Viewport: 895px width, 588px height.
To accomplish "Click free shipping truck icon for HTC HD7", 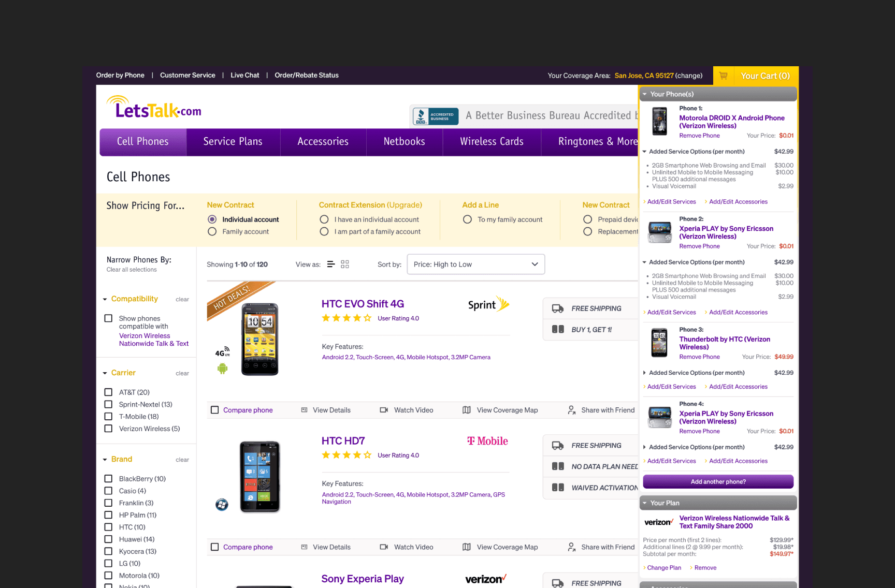I will coord(558,446).
